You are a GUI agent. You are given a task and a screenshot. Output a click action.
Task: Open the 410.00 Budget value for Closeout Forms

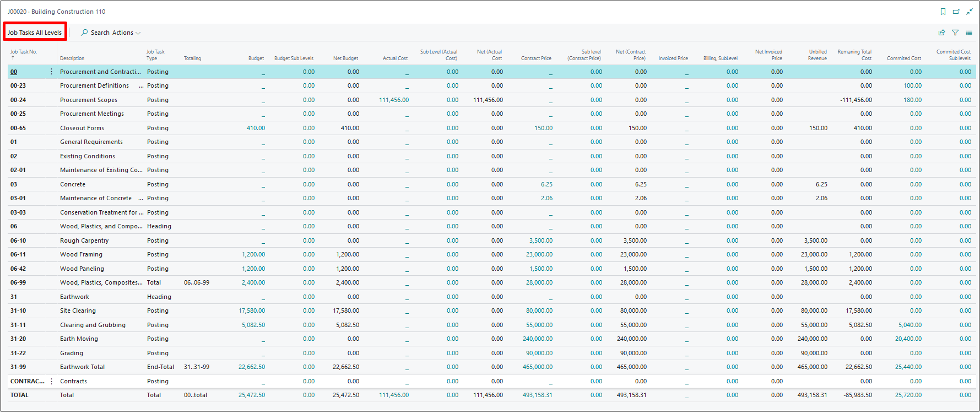point(256,128)
